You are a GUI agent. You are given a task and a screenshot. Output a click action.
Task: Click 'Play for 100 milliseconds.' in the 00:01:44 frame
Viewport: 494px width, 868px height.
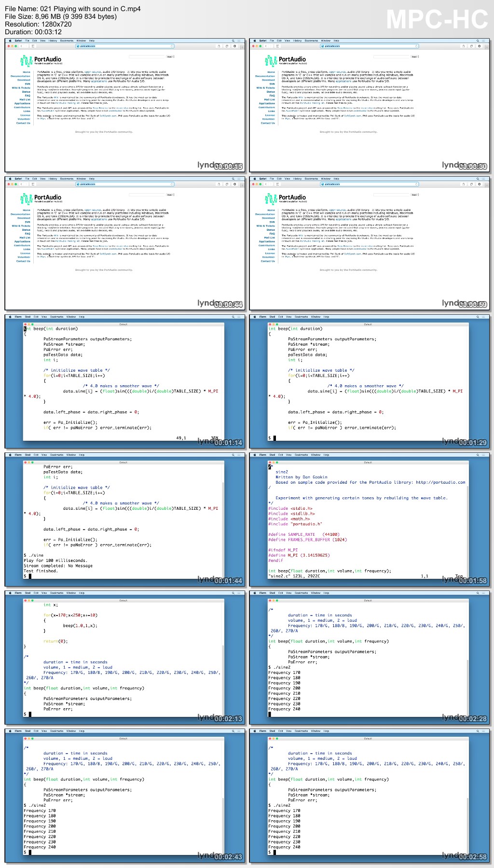(55, 560)
